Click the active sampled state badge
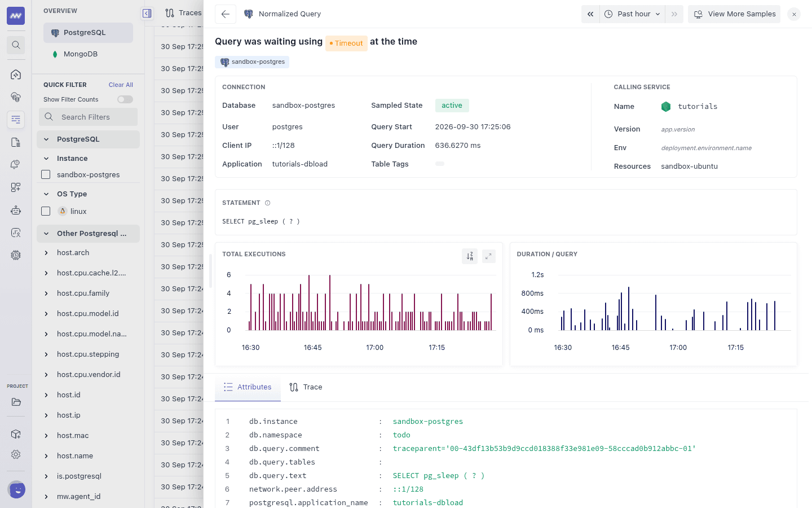Viewport: 812px width, 508px height. pos(452,106)
